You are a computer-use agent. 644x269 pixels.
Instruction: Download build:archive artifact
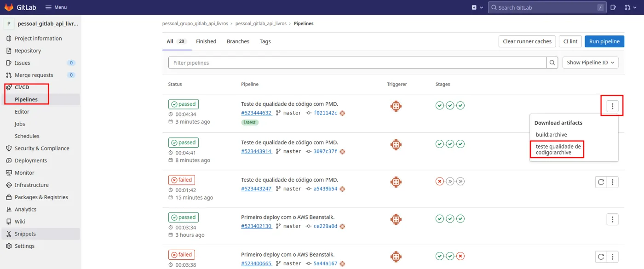tap(552, 135)
